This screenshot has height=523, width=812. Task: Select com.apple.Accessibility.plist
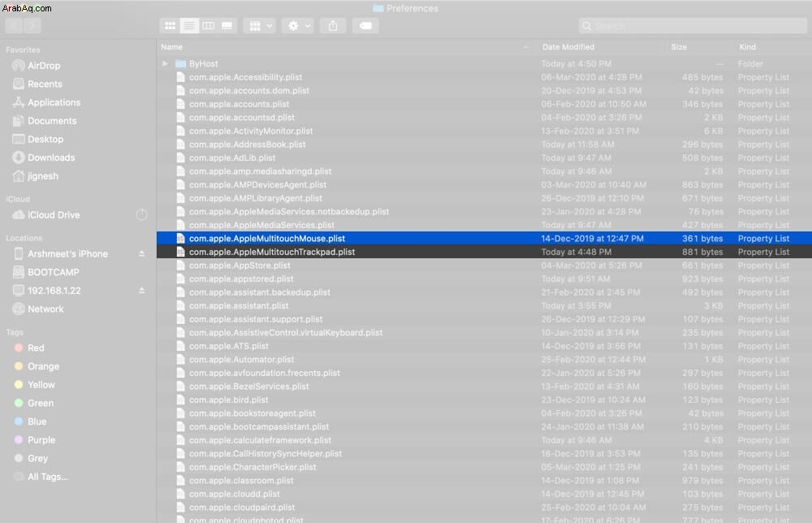[484, 77]
